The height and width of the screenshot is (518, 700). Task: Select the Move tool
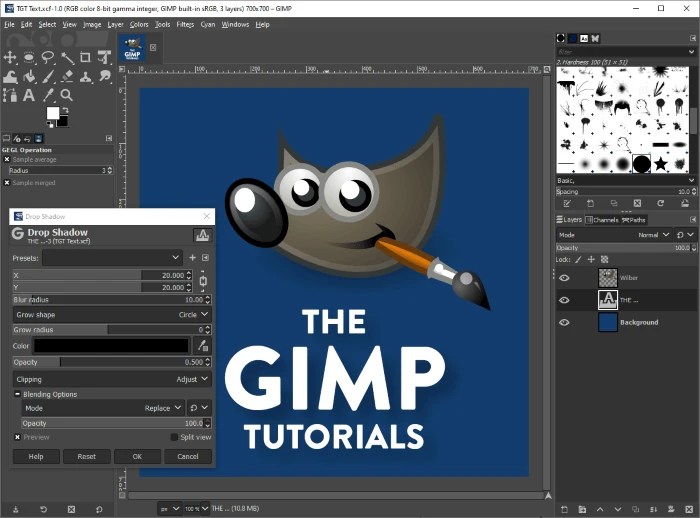(x=10, y=57)
